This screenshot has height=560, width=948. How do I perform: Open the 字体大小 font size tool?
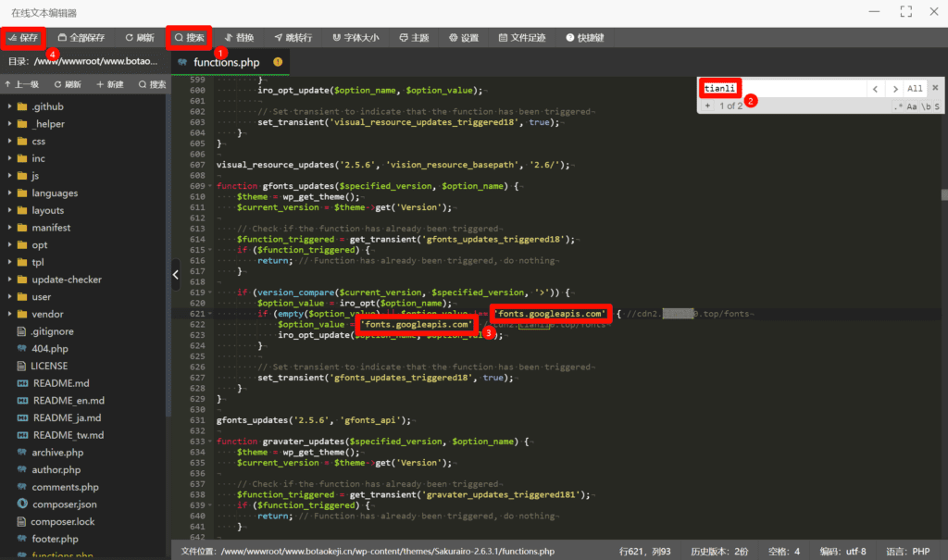click(x=359, y=37)
